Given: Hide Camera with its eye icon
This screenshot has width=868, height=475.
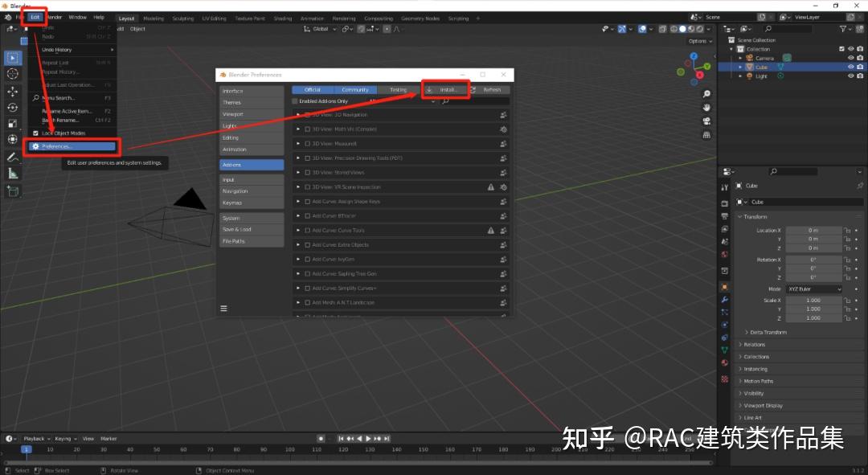Looking at the screenshot, I should point(851,58).
